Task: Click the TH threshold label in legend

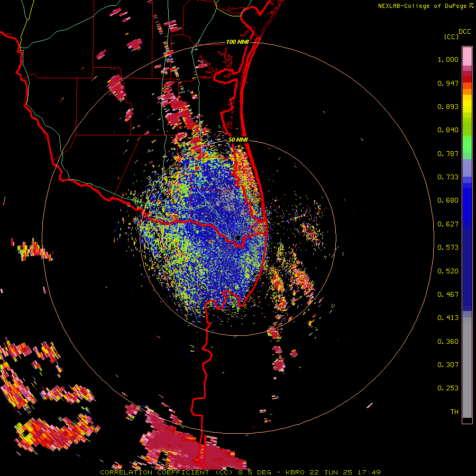Action: [x=454, y=412]
